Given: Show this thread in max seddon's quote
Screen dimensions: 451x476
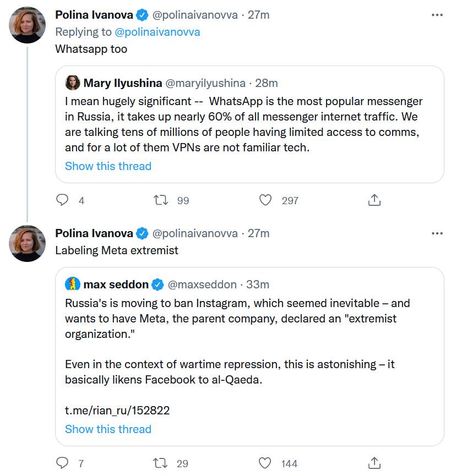Looking at the screenshot, I should click(108, 429).
